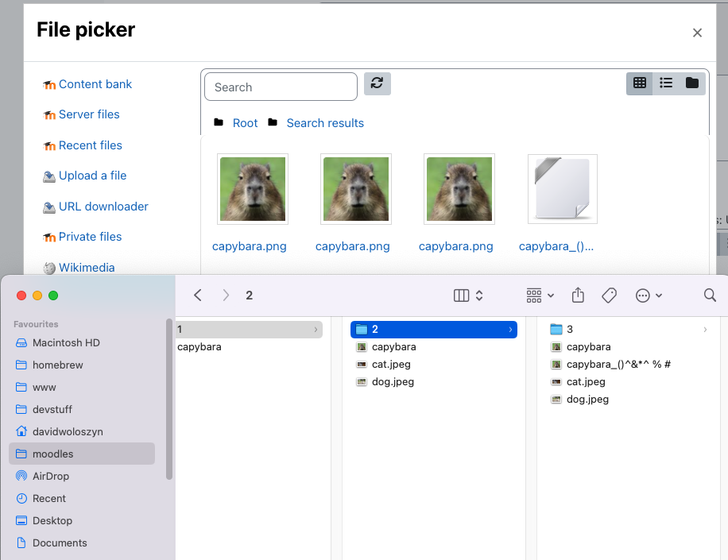
Task: Open Finder Action ellipsis menu
Action: click(x=643, y=295)
